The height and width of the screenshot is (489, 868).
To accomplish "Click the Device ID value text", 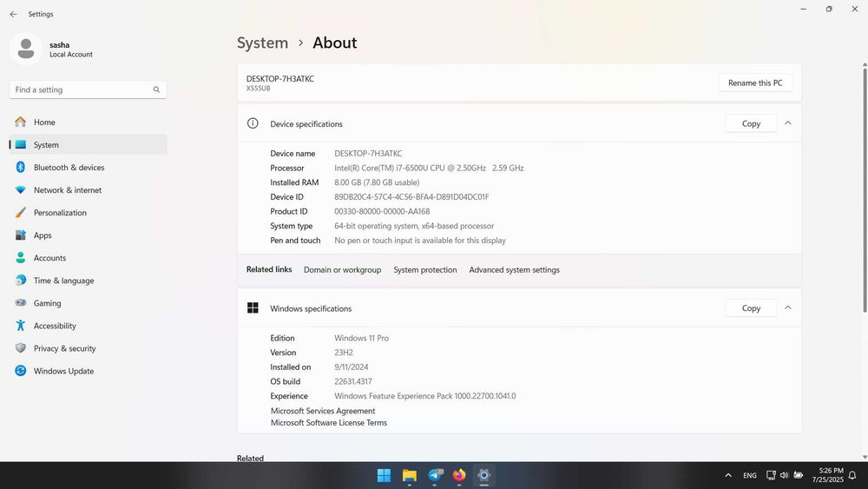I will pos(411,196).
